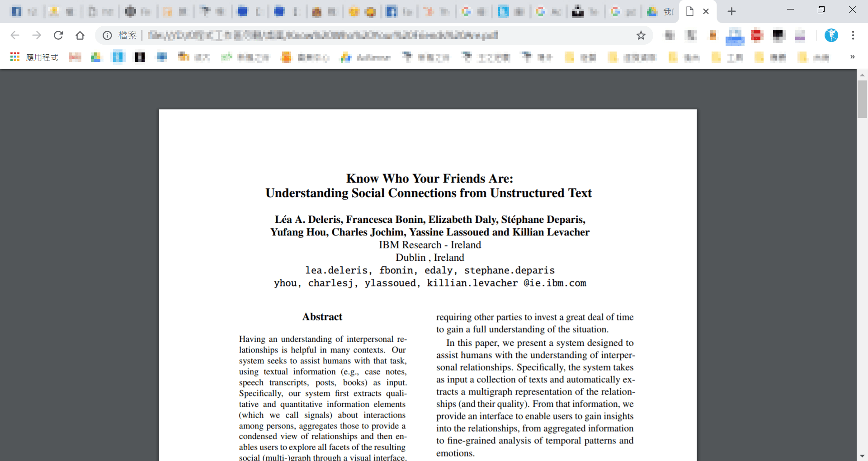Click the subtitle 'Understanding Social Connections from Unstructured Text'
Viewport: 868px width, 461px height.
[429, 193]
